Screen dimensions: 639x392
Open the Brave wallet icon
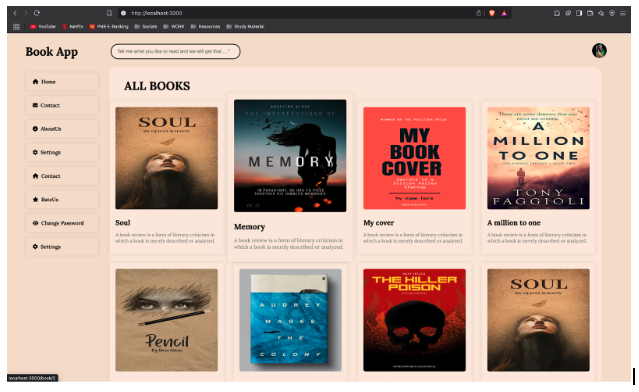[x=590, y=13]
